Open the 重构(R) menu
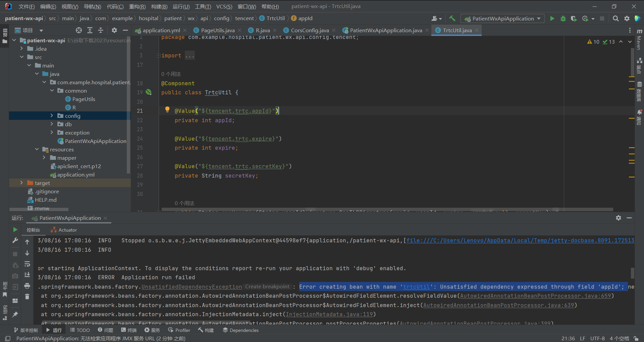Screen dimensions: 644x342 click(x=137, y=6)
